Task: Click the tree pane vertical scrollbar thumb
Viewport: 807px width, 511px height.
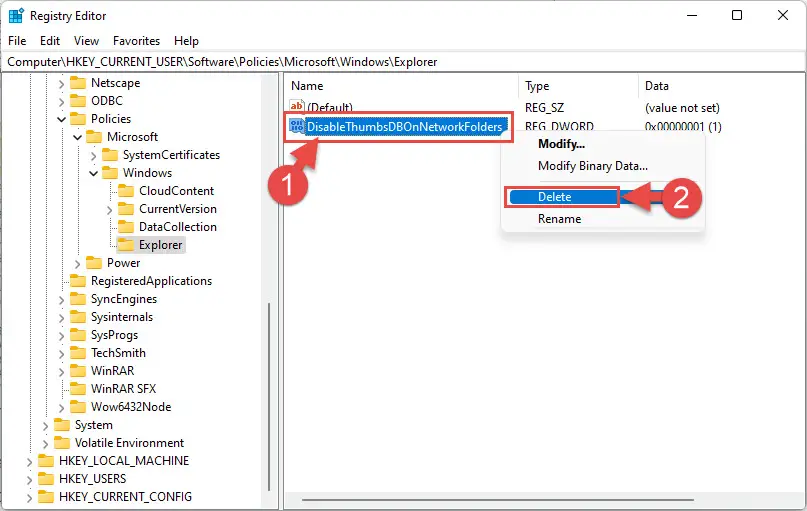Action: click(x=269, y=397)
